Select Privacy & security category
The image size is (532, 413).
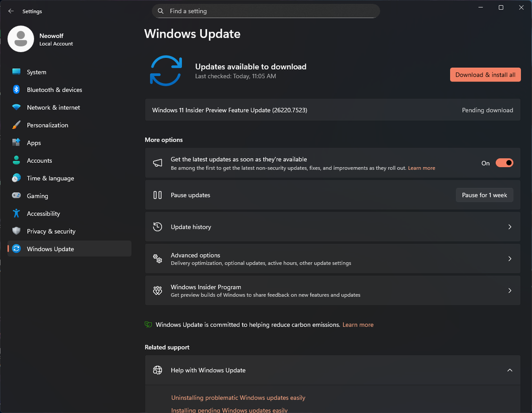click(x=70, y=231)
